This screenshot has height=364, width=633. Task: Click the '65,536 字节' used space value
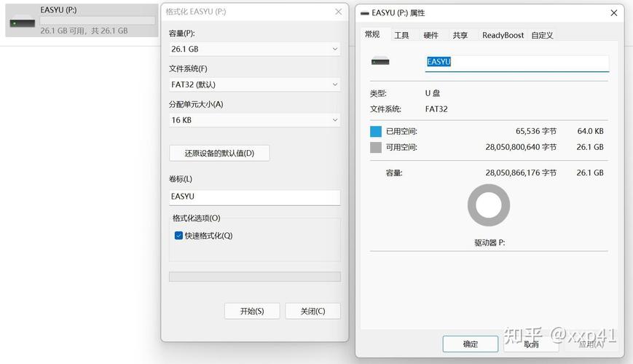(535, 131)
